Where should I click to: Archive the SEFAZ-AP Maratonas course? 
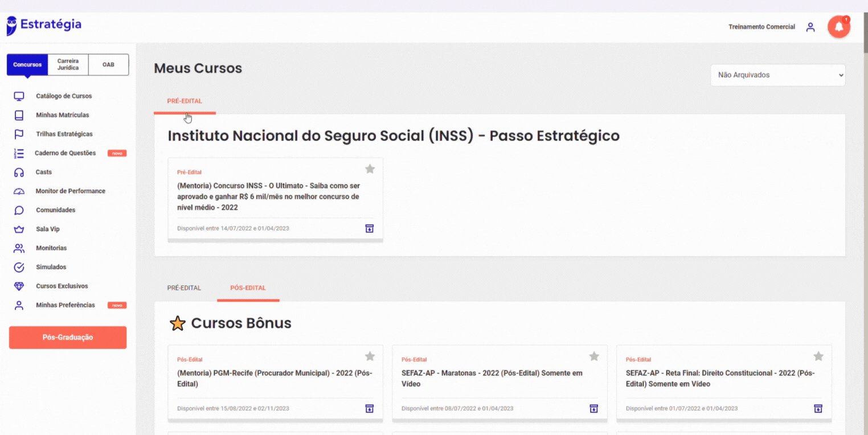pyautogui.click(x=593, y=408)
